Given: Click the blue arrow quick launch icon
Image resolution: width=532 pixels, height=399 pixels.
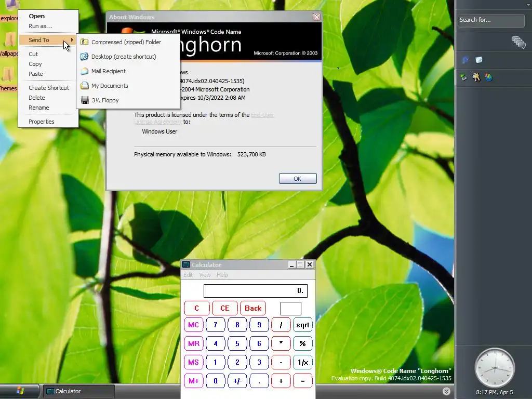Looking at the screenshot, I should coord(465,60).
